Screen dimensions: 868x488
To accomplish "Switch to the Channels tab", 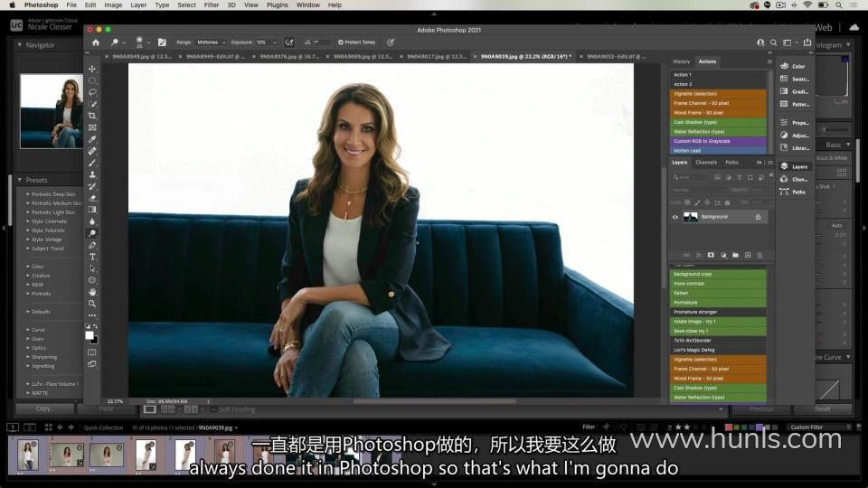I will (706, 162).
